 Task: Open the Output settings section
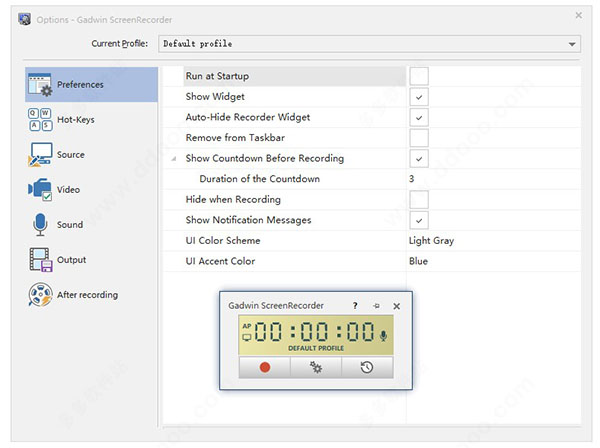(91, 260)
